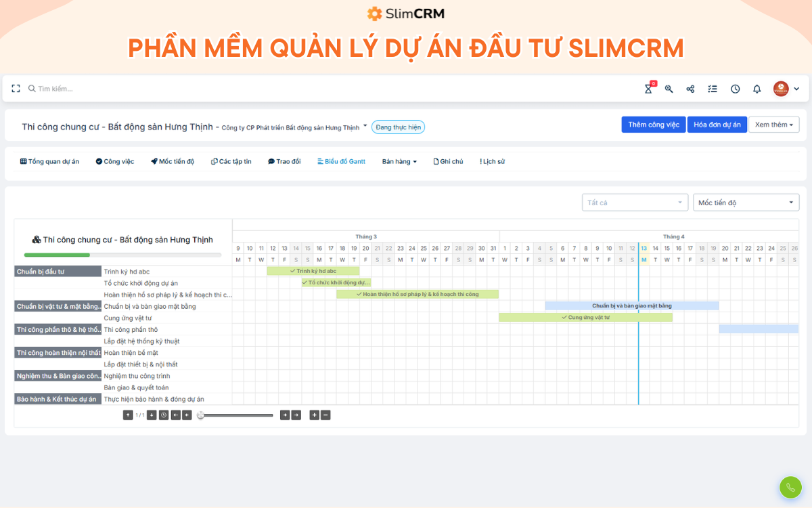
Task: Click the Thêm công việc button
Action: click(x=653, y=124)
